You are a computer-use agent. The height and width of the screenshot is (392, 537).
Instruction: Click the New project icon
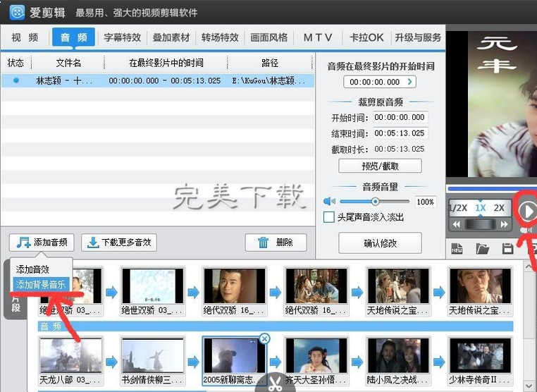(x=456, y=249)
